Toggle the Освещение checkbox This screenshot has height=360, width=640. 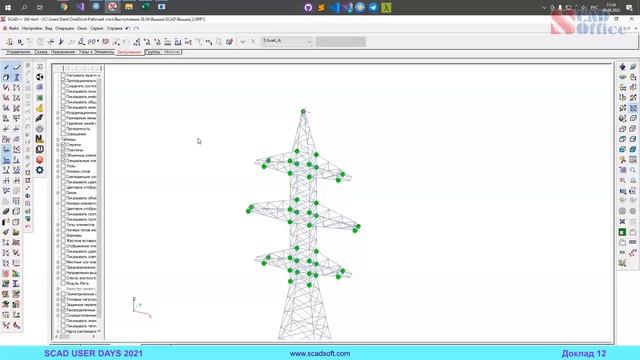63,134
